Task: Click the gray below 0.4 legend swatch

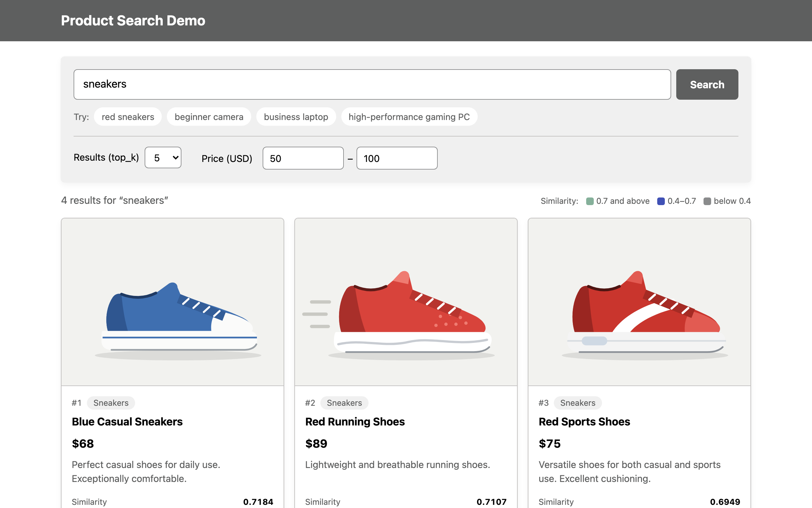Action: [707, 201]
